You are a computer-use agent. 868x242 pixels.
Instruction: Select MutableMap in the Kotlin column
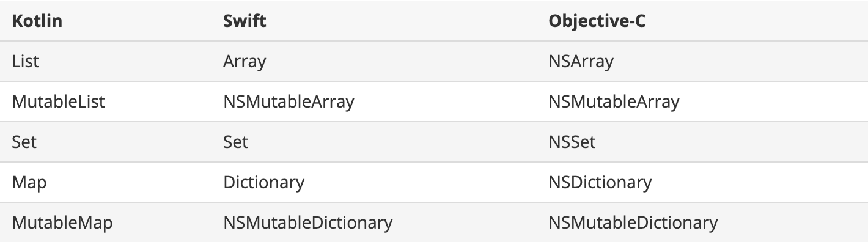pyautogui.click(x=62, y=222)
